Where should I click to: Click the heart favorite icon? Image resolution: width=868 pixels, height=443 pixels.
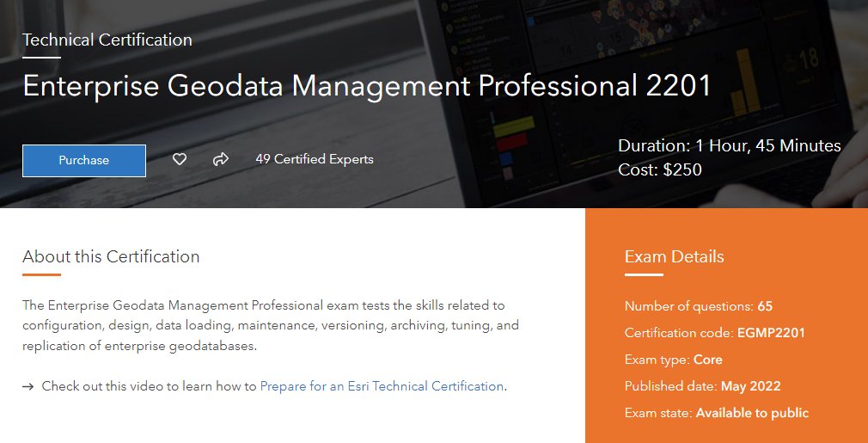(180, 159)
